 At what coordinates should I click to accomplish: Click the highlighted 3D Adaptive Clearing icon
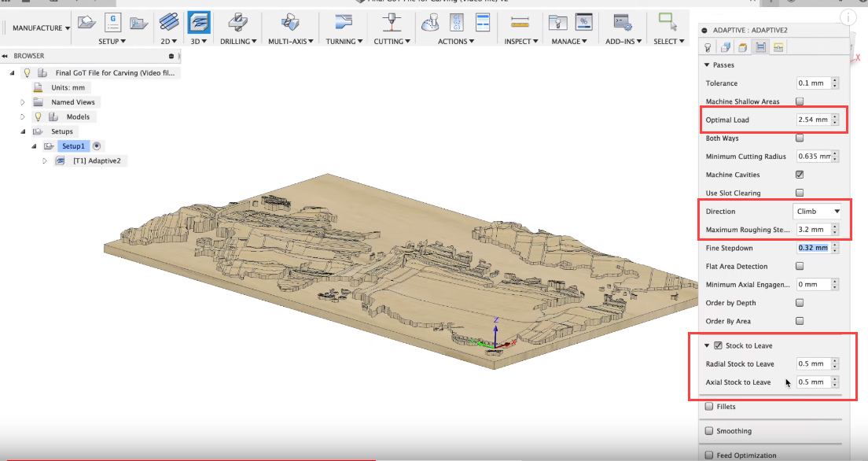click(x=199, y=23)
